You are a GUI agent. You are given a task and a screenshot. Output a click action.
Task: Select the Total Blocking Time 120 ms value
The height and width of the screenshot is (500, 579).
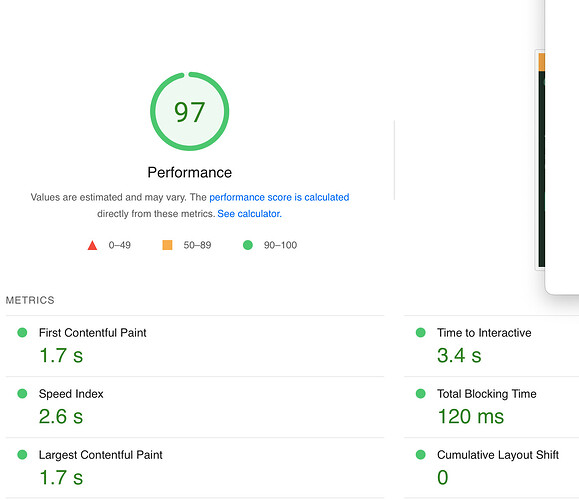click(470, 416)
